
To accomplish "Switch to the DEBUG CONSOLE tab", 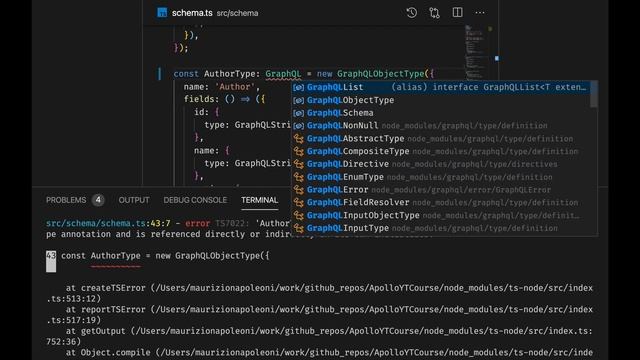I will 195,200.
